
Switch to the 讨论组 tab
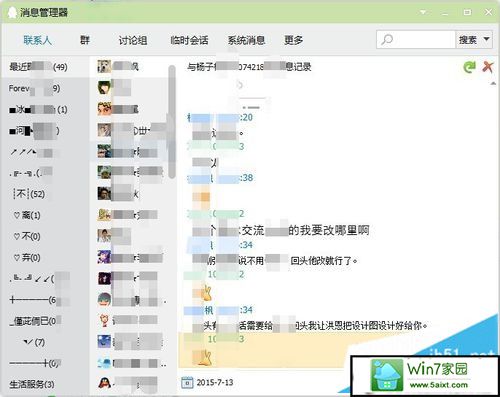pos(133,40)
